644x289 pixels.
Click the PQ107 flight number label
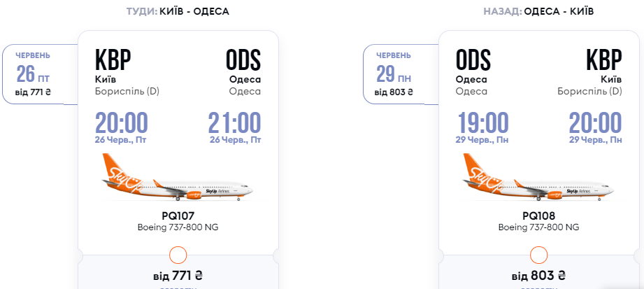pos(178,216)
